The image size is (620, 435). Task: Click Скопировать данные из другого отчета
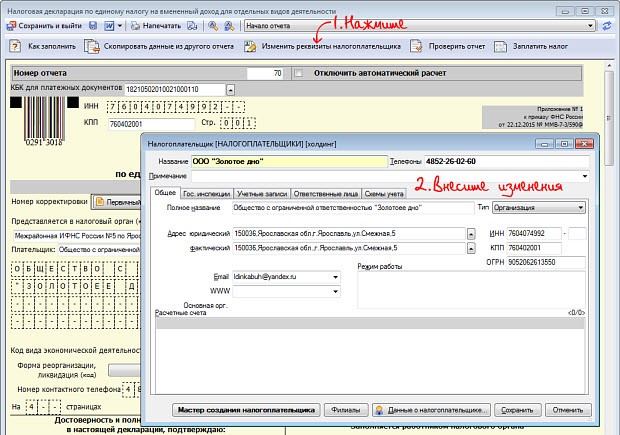coord(159,46)
